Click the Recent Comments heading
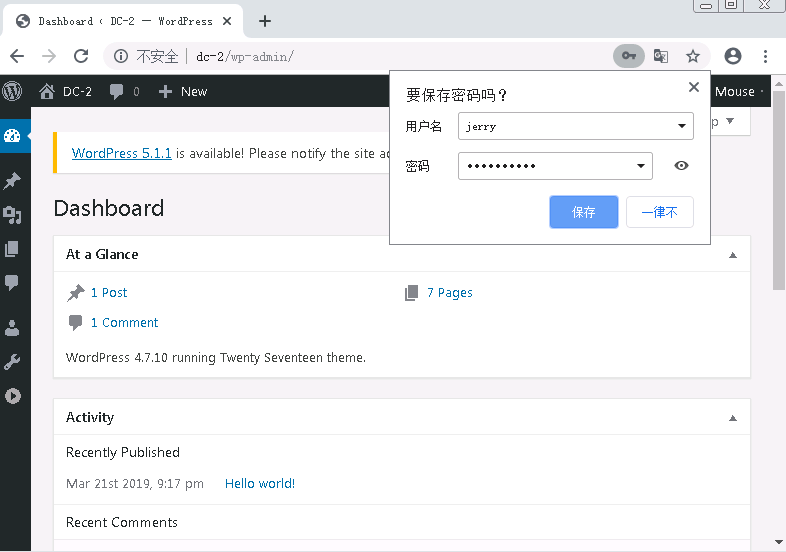 point(122,522)
